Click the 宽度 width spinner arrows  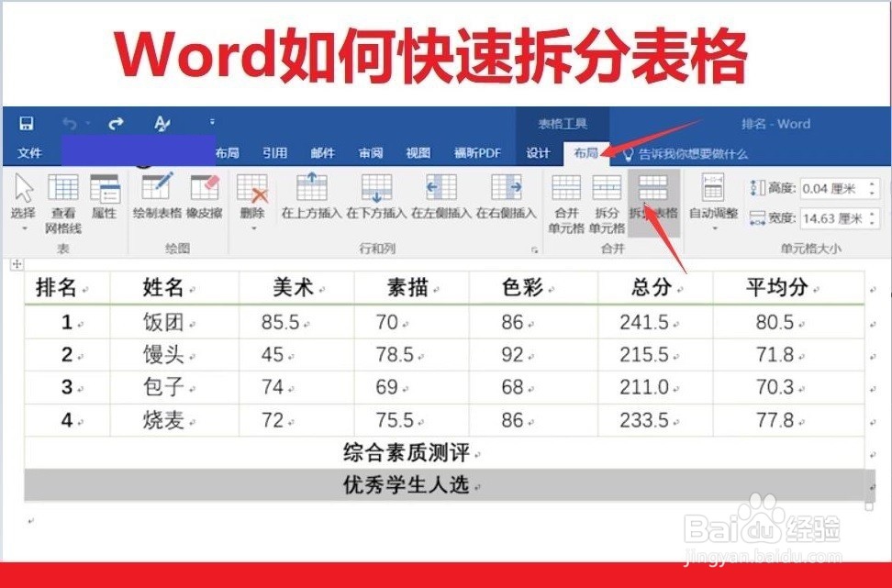tap(873, 218)
